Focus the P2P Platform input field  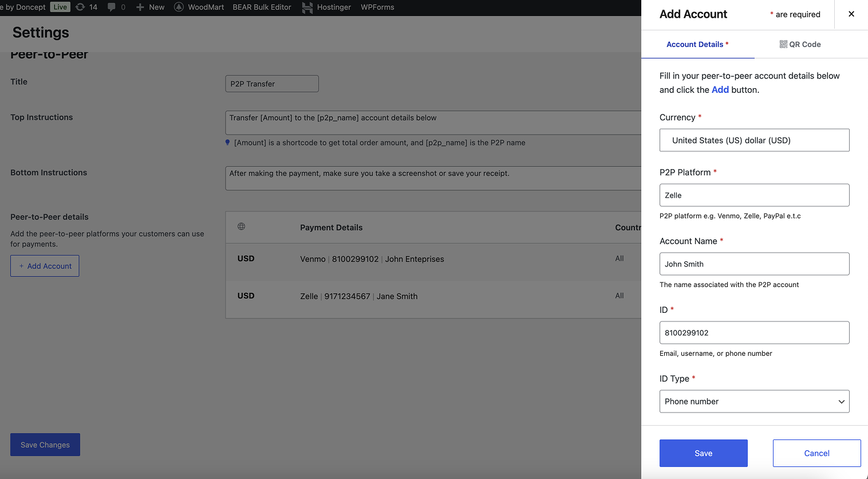tap(754, 195)
